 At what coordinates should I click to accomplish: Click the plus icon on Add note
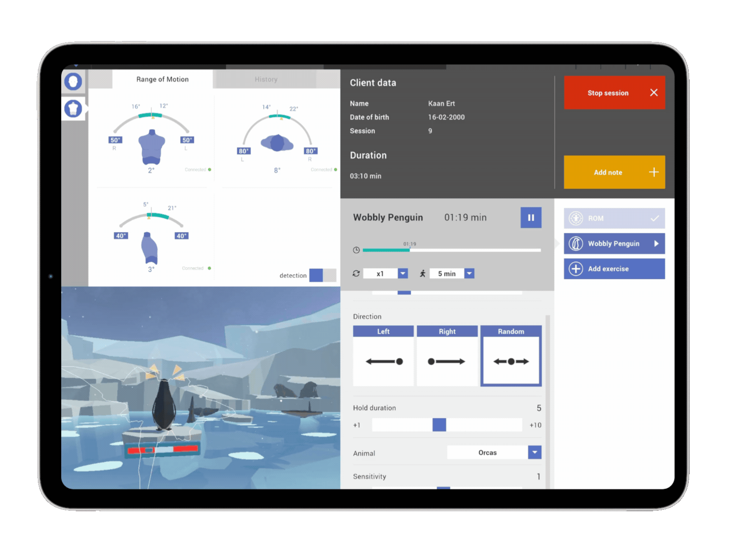tap(654, 172)
